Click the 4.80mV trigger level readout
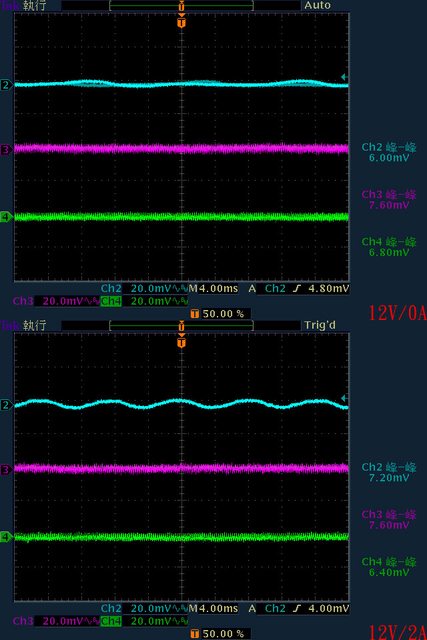The width and height of the screenshot is (427, 640). tap(329, 289)
